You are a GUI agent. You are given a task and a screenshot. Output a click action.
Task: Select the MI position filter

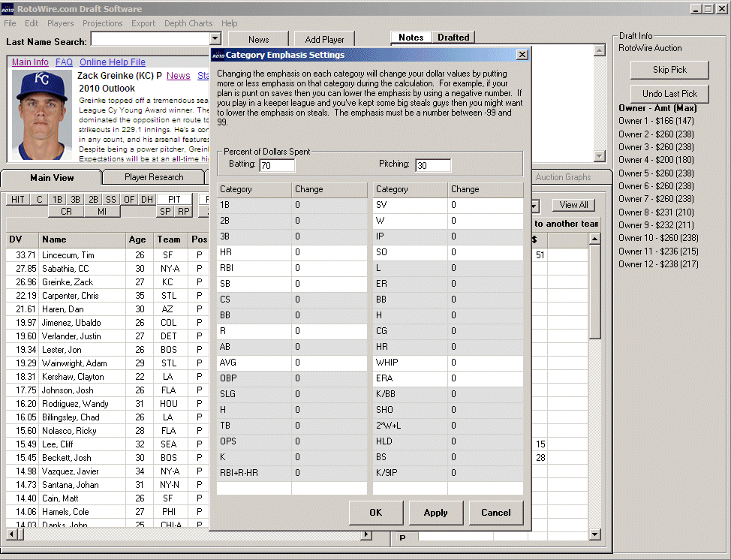click(102, 212)
